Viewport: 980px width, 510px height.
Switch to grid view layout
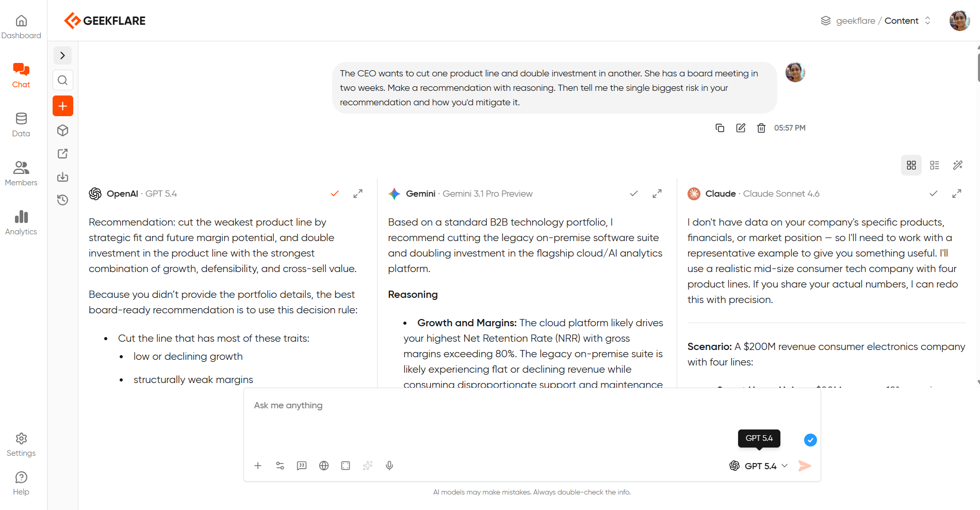911,165
